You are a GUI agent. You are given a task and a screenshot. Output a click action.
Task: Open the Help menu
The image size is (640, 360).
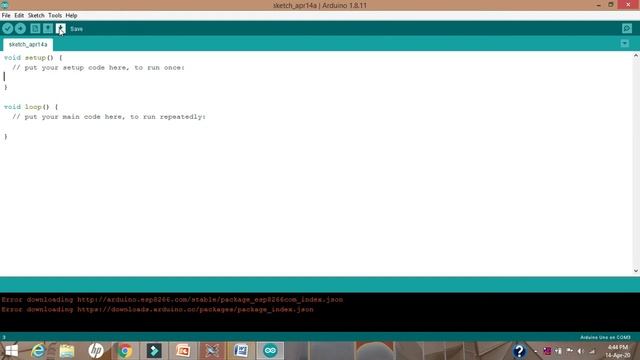coord(71,16)
